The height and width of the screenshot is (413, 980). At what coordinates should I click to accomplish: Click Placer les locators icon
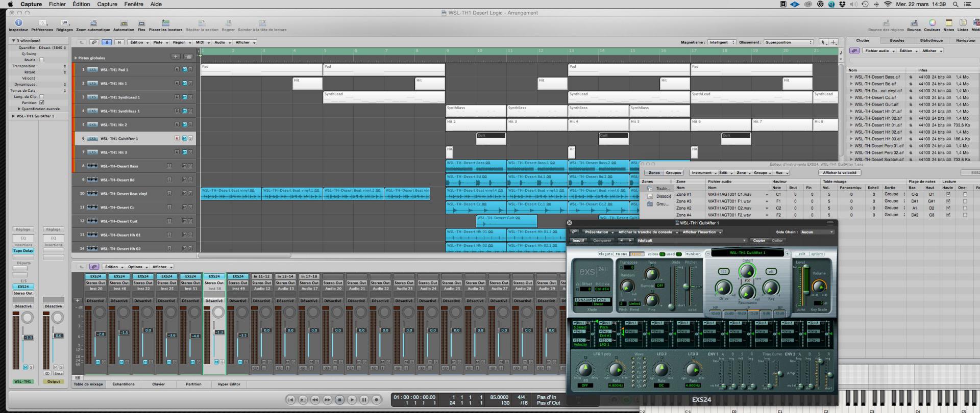click(x=165, y=23)
